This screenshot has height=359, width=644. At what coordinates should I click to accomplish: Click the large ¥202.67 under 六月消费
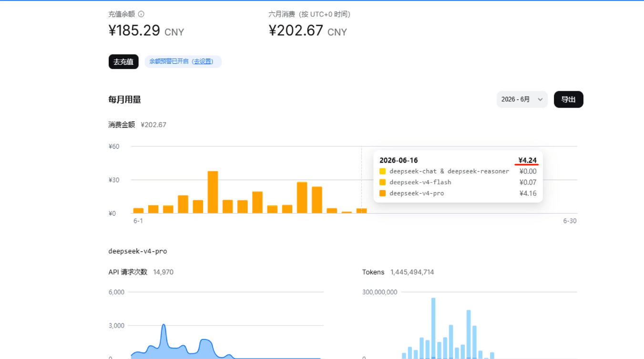296,30
